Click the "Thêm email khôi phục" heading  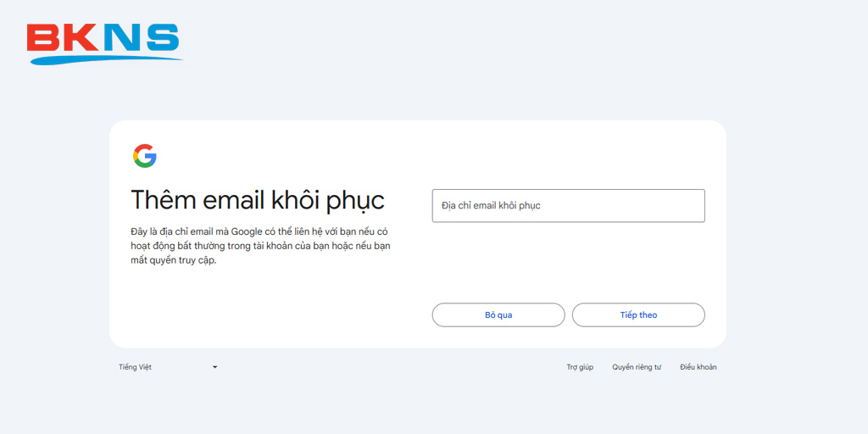[x=258, y=200]
